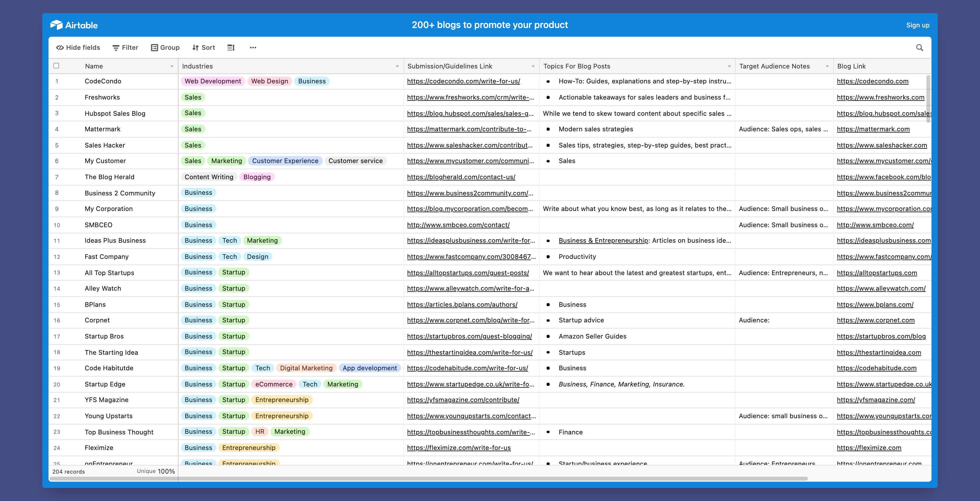
Task: Expand the Name column dropdown arrow
Action: coord(172,66)
